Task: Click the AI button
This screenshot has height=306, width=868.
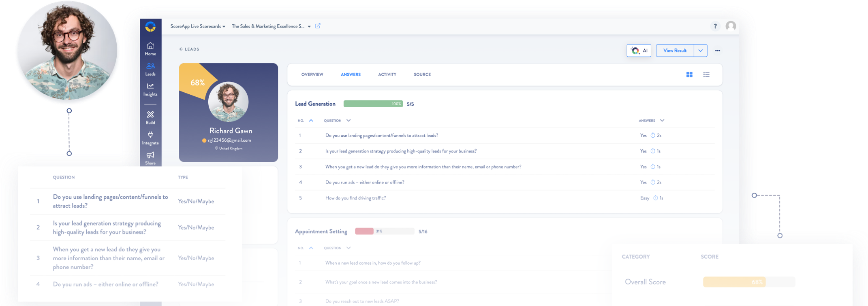Action: [x=639, y=51]
